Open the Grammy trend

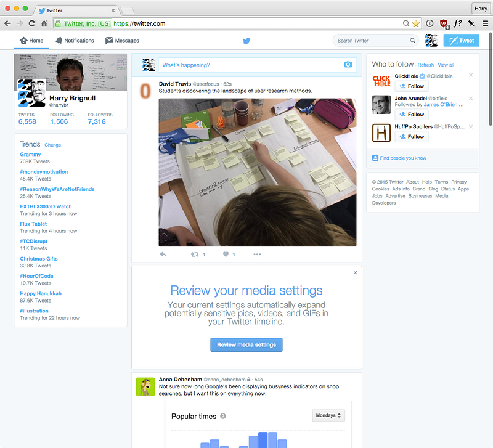point(30,154)
